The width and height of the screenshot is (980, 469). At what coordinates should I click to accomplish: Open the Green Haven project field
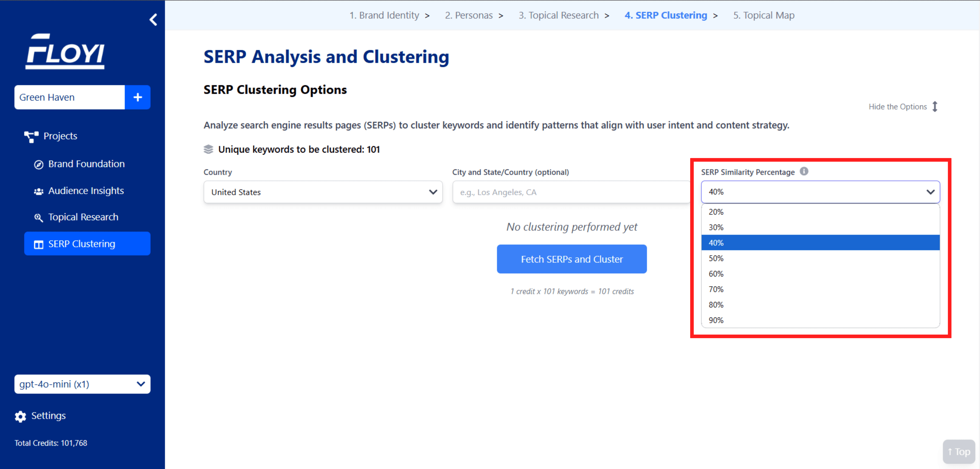[70, 97]
